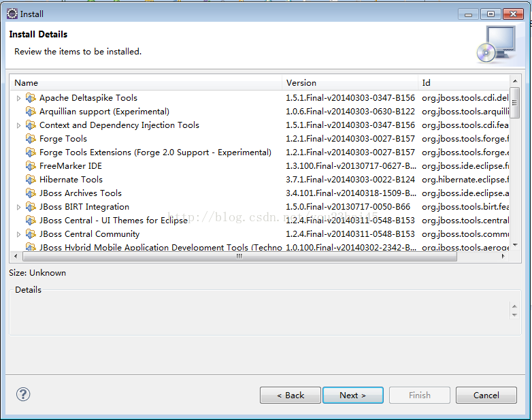Click the JBoss Archives Tools feature icon
The width and height of the screenshot is (532, 420).
coord(31,193)
